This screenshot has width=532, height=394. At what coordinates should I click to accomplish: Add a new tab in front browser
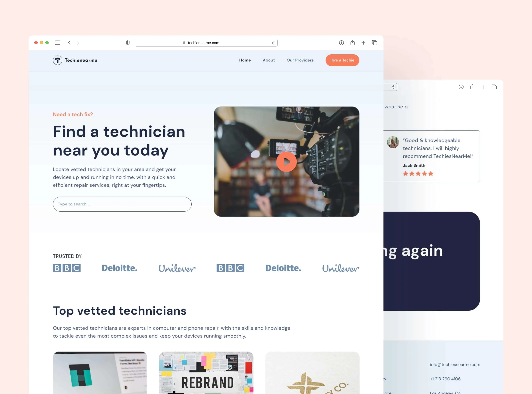point(363,43)
